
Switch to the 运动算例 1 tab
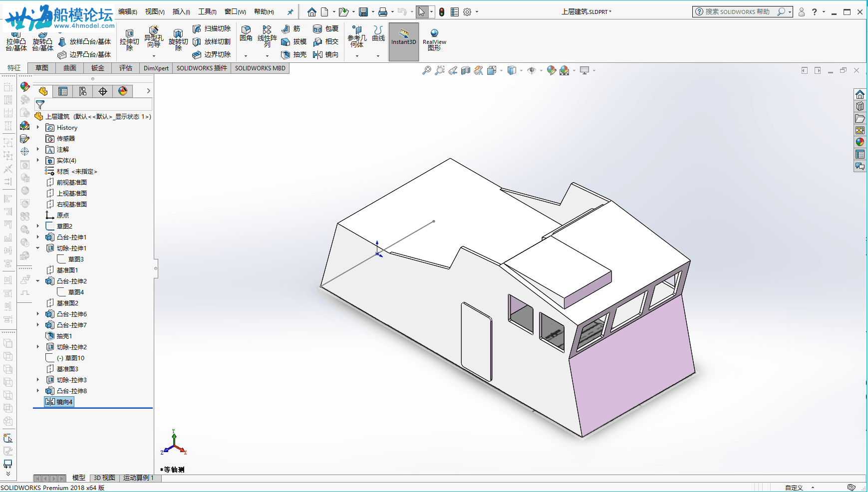pos(138,478)
